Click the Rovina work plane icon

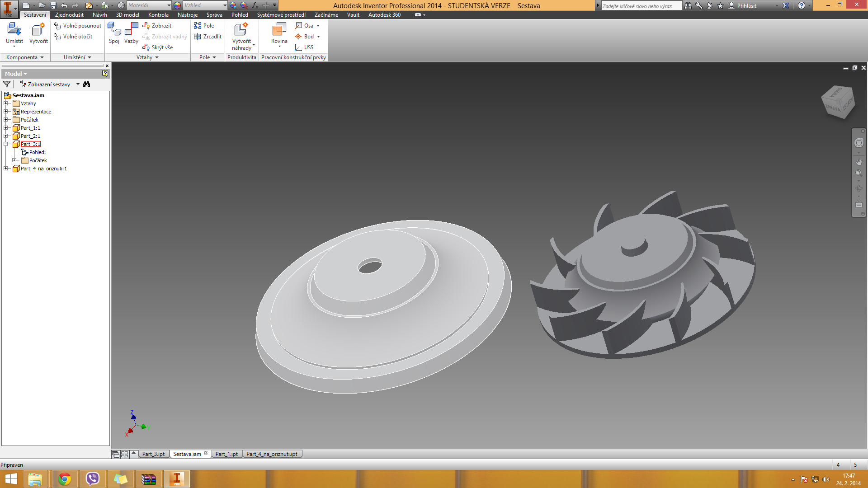pyautogui.click(x=279, y=30)
